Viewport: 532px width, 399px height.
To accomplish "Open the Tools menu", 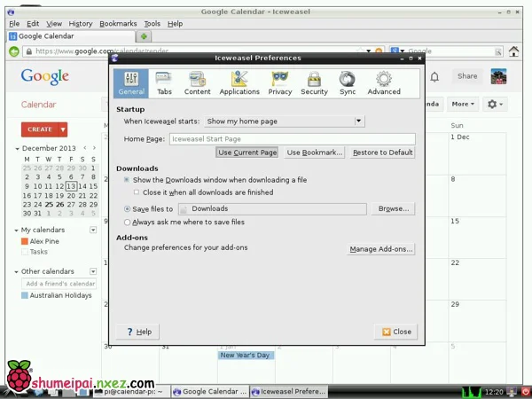I will (x=152, y=24).
